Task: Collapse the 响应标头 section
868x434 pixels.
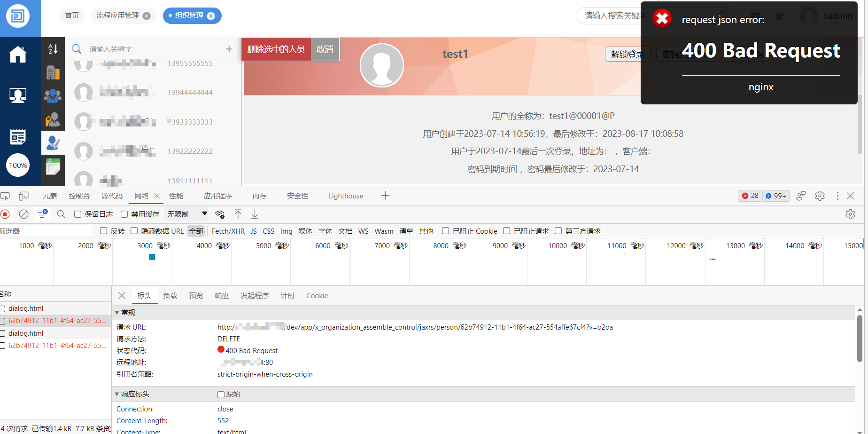Action: [117, 394]
